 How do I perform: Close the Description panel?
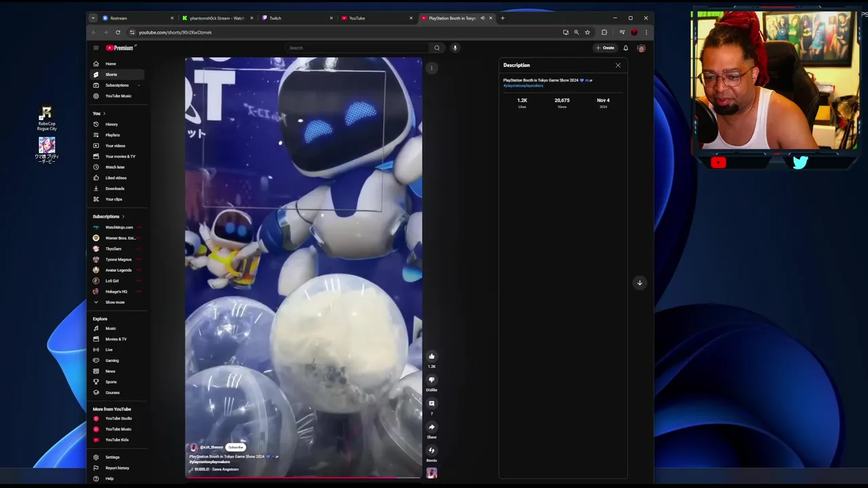pos(618,65)
